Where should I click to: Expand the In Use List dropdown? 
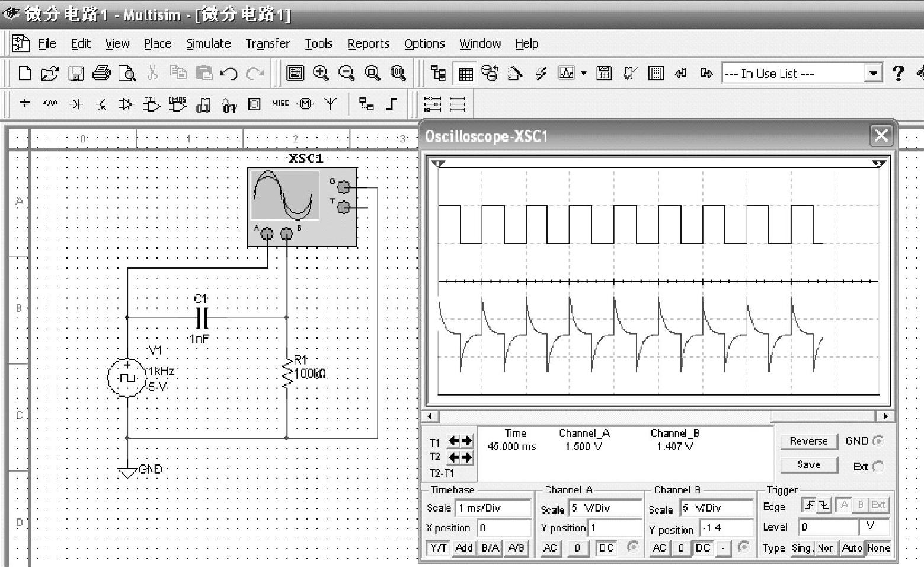872,74
